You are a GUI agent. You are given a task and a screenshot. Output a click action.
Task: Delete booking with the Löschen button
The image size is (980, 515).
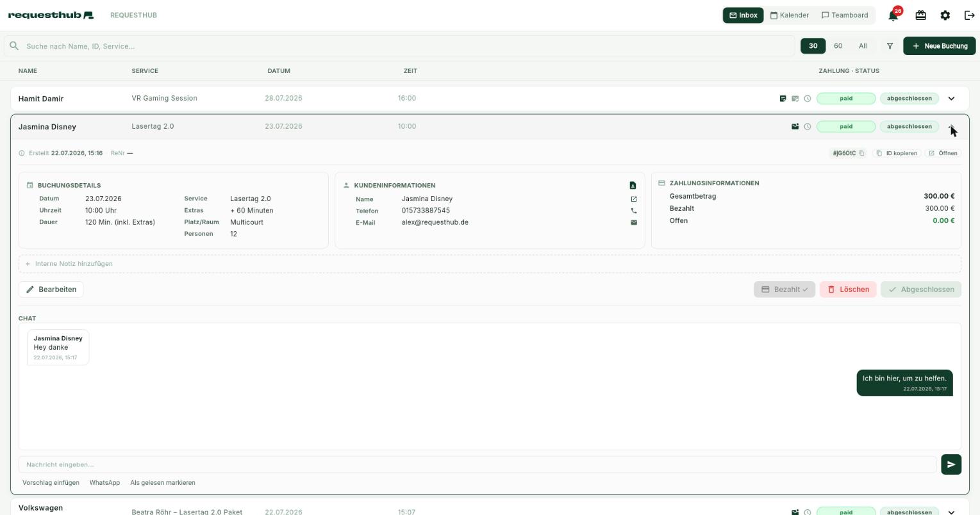click(x=848, y=290)
